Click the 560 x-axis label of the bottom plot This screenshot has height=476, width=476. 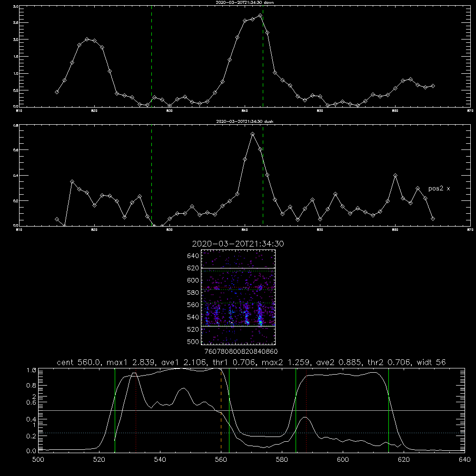pyautogui.click(x=221, y=460)
